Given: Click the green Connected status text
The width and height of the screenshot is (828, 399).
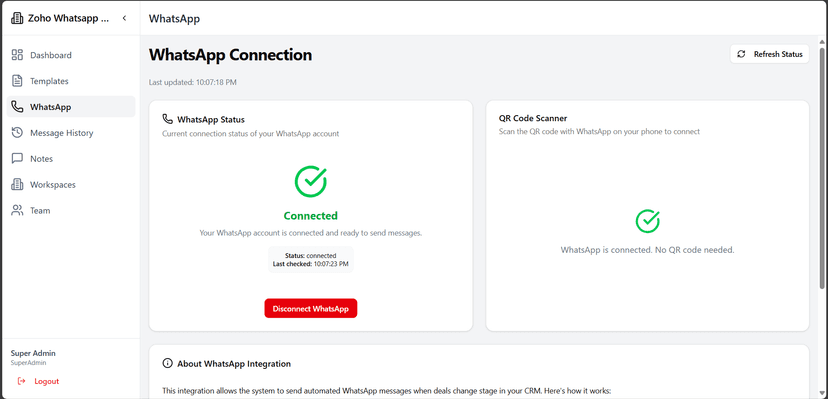Looking at the screenshot, I should tap(310, 215).
